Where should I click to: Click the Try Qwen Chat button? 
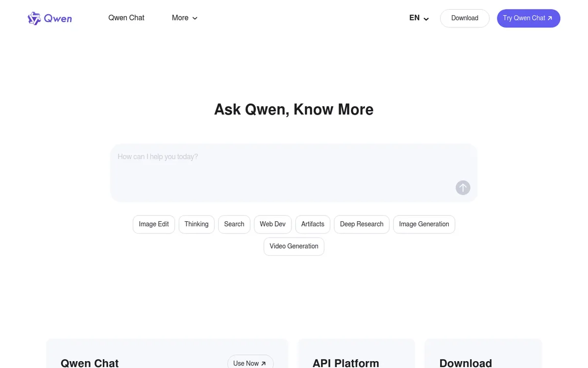pos(528,18)
